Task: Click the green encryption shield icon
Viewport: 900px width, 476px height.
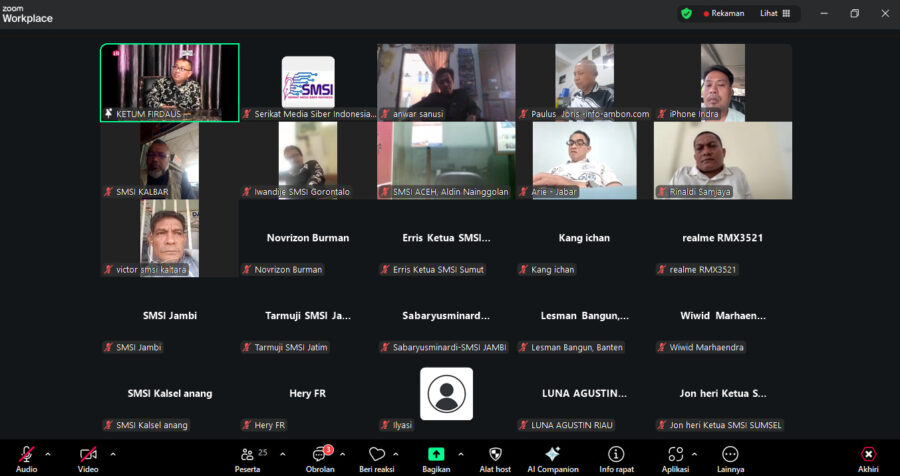Action: [686, 13]
